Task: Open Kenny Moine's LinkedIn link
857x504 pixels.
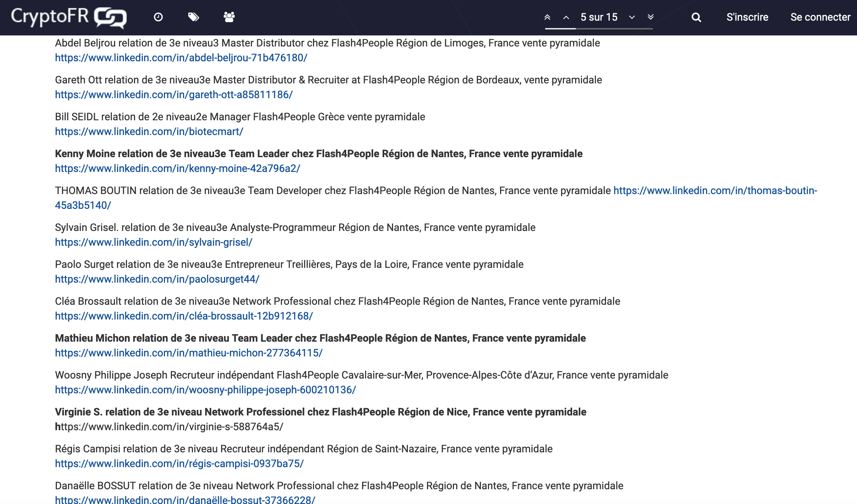Action: point(178,169)
